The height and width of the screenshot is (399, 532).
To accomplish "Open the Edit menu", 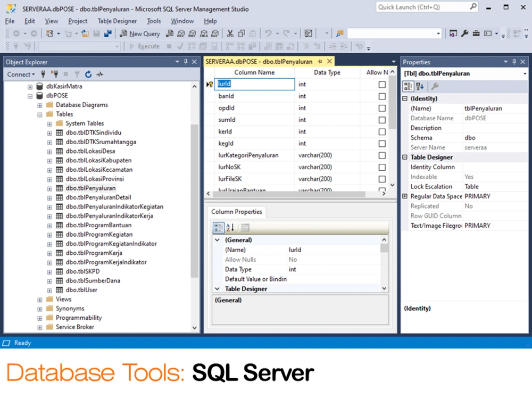I will (30, 21).
